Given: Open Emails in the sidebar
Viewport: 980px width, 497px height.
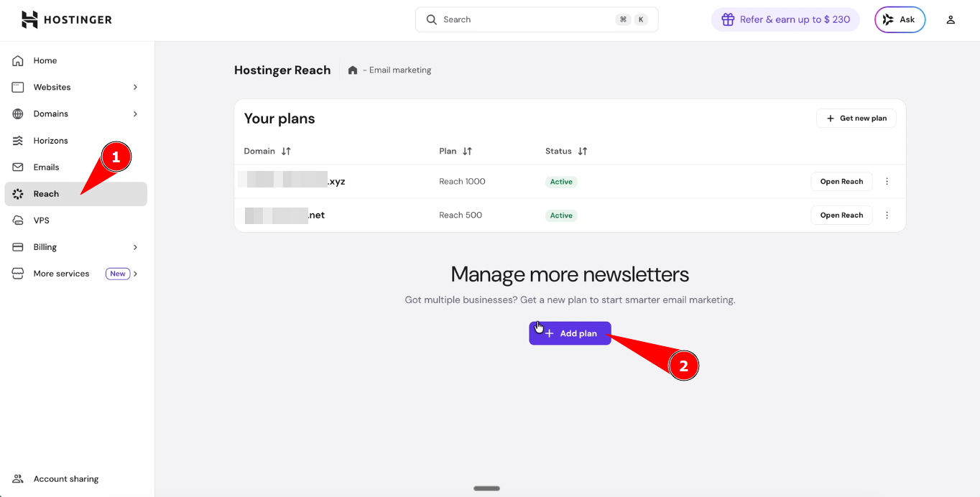Looking at the screenshot, I should [x=46, y=167].
